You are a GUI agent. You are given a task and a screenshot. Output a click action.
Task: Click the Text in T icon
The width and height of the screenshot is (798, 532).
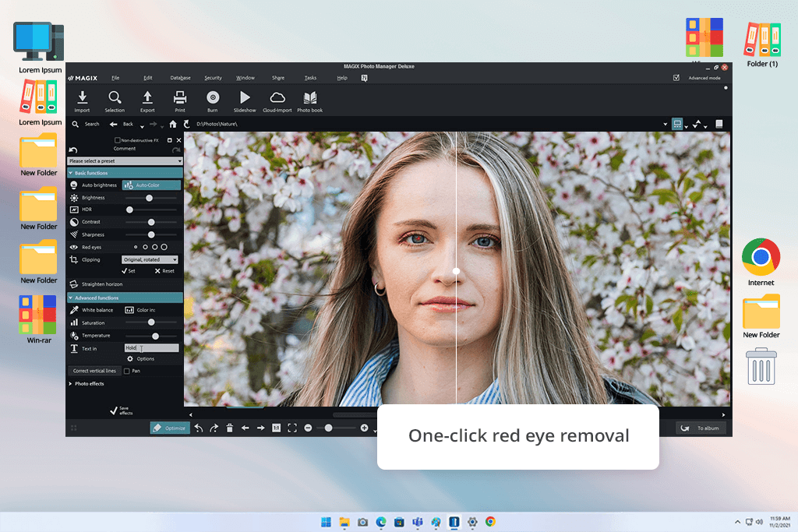[x=74, y=348]
